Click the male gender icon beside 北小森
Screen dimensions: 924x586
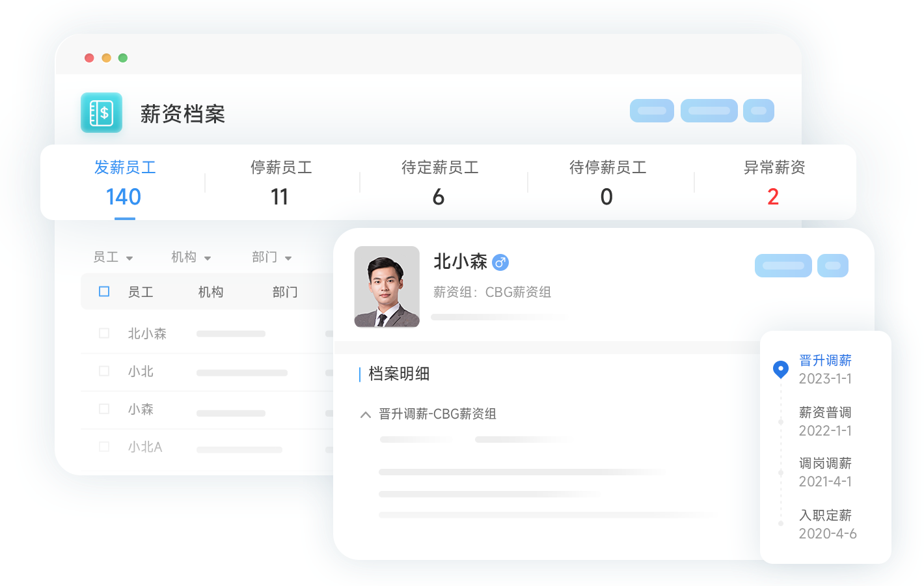point(501,262)
